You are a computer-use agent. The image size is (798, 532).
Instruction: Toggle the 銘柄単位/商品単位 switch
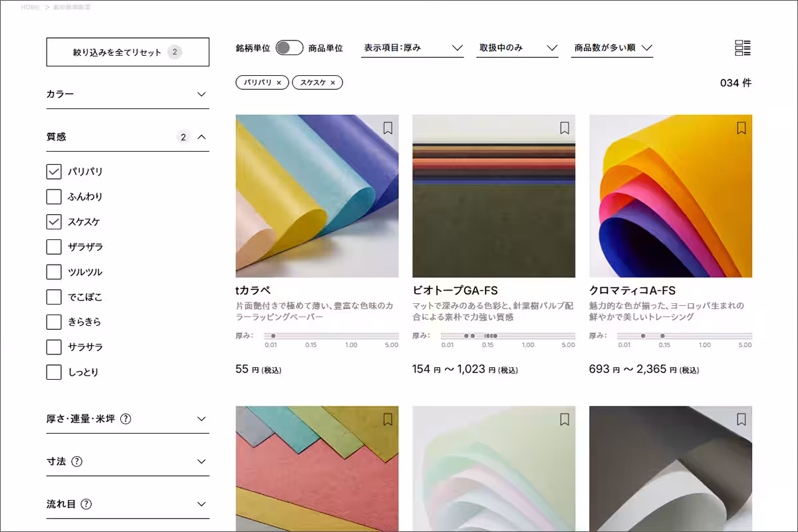[x=289, y=47]
